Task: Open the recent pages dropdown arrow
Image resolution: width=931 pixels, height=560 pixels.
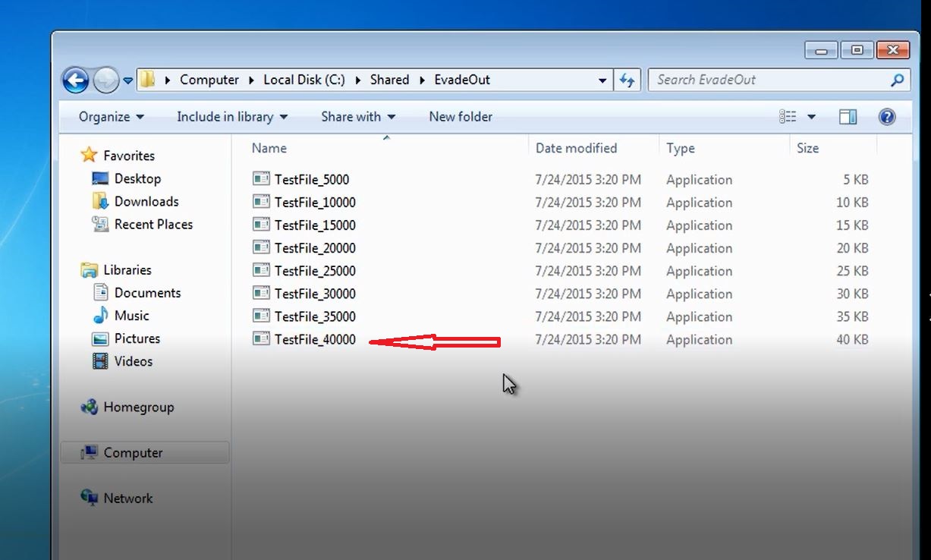Action: [127, 80]
